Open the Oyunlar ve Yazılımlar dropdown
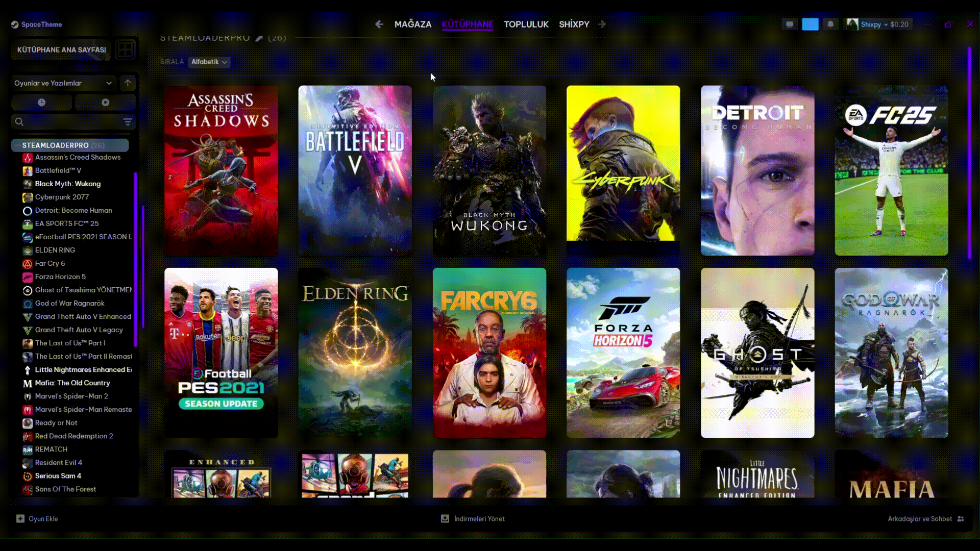The image size is (980, 551). [x=63, y=83]
